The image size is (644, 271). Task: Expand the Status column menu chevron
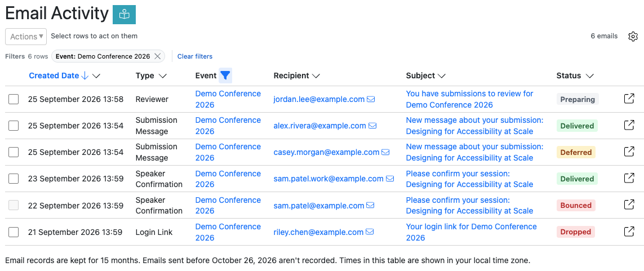coord(590,76)
